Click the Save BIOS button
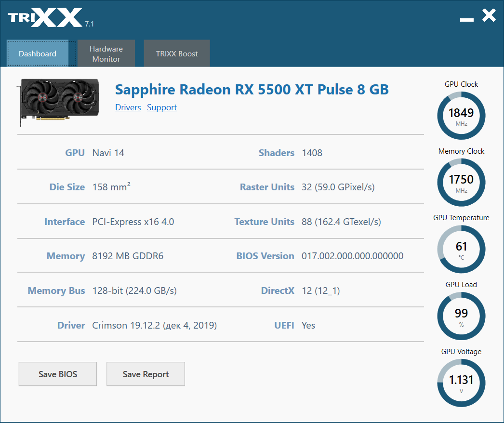The width and height of the screenshot is (504, 423). point(58,374)
